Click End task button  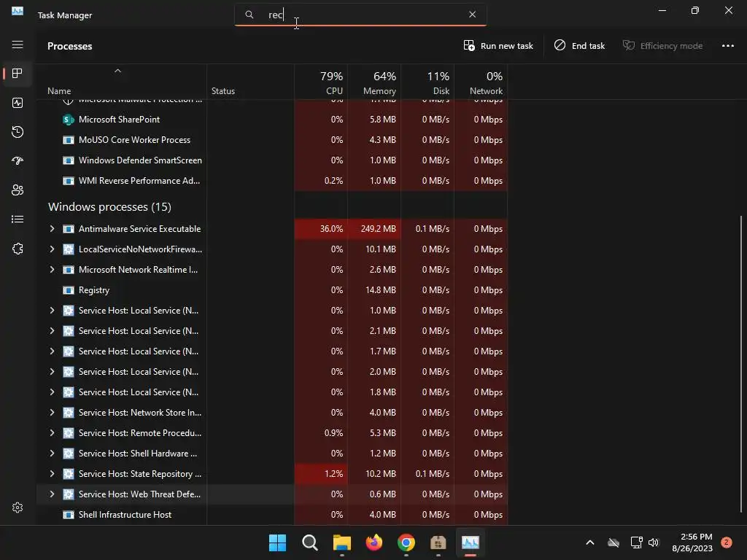(x=579, y=46)
